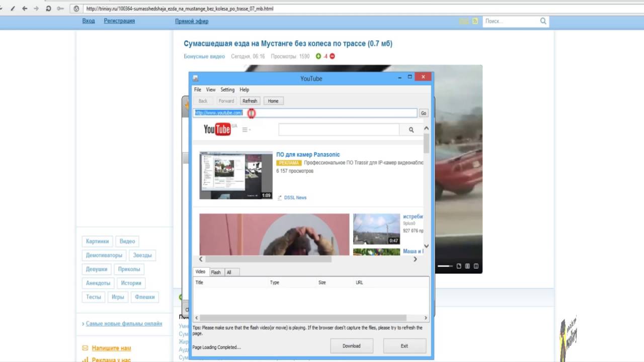Click the green plus rating icon

click(x=318, y=56)
